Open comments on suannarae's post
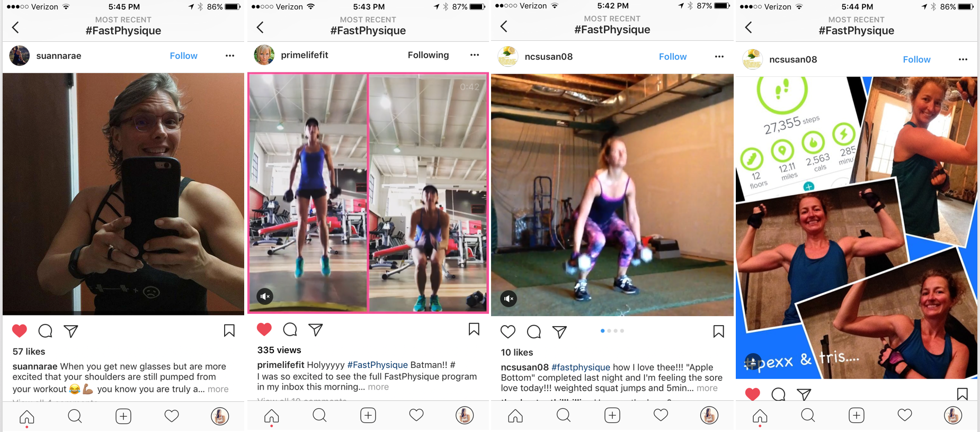980x432 pixels. point(46,331)
